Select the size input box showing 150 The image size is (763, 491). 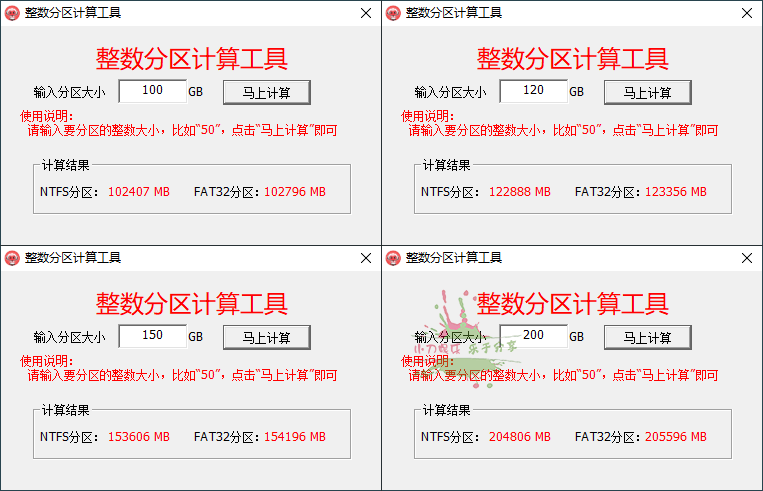click(x=152, y=336)
